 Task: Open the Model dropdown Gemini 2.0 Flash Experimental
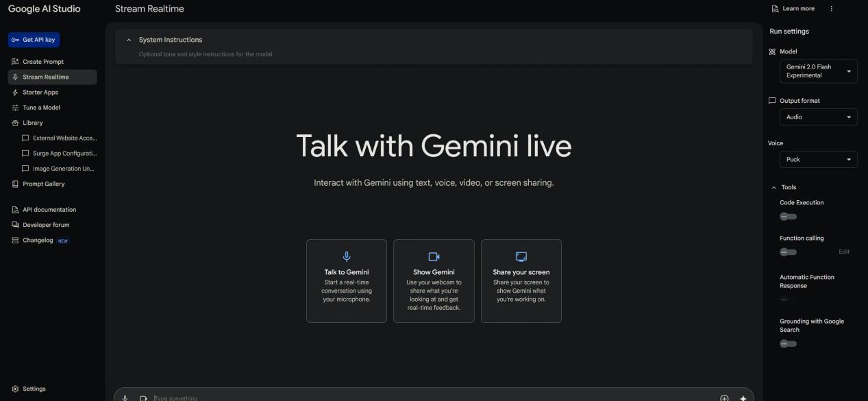pos(819,71)
